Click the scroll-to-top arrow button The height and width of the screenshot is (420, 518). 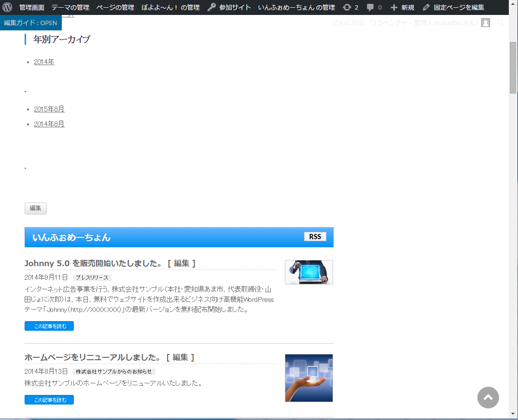(x=488, y=397)
